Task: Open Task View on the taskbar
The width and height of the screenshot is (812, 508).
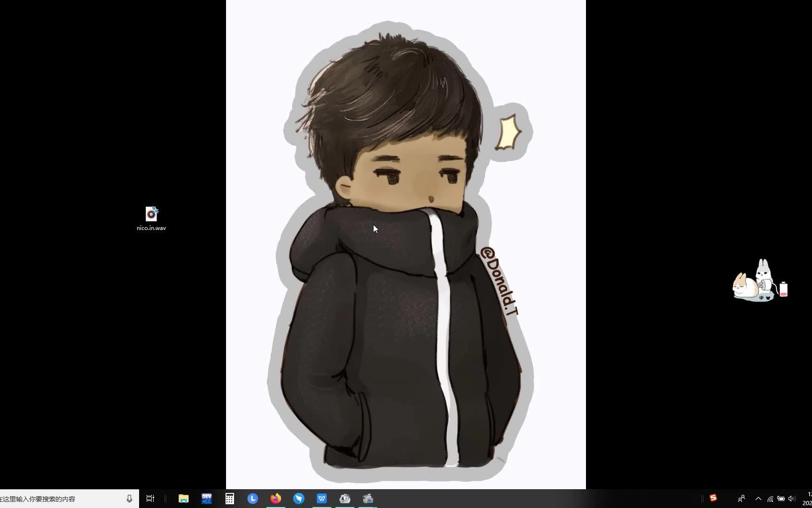Action: click(x=150, y=498)
